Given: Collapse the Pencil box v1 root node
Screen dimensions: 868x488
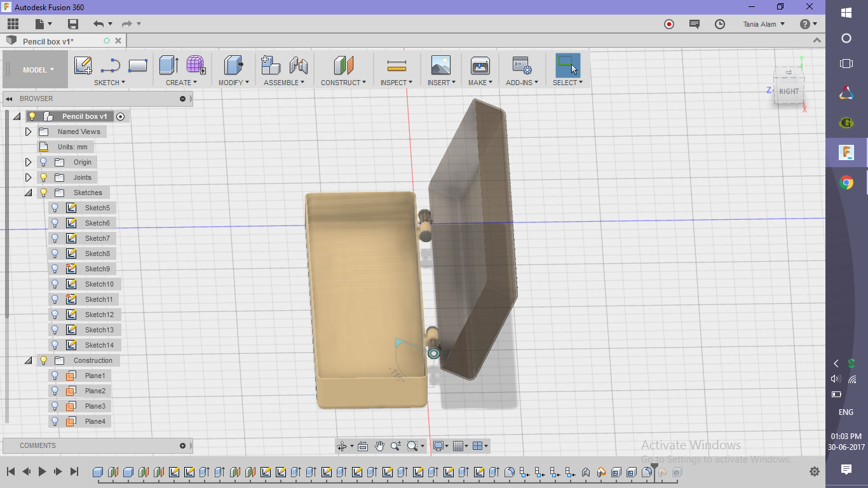Looking at the screenshot, I should (17, 116).
